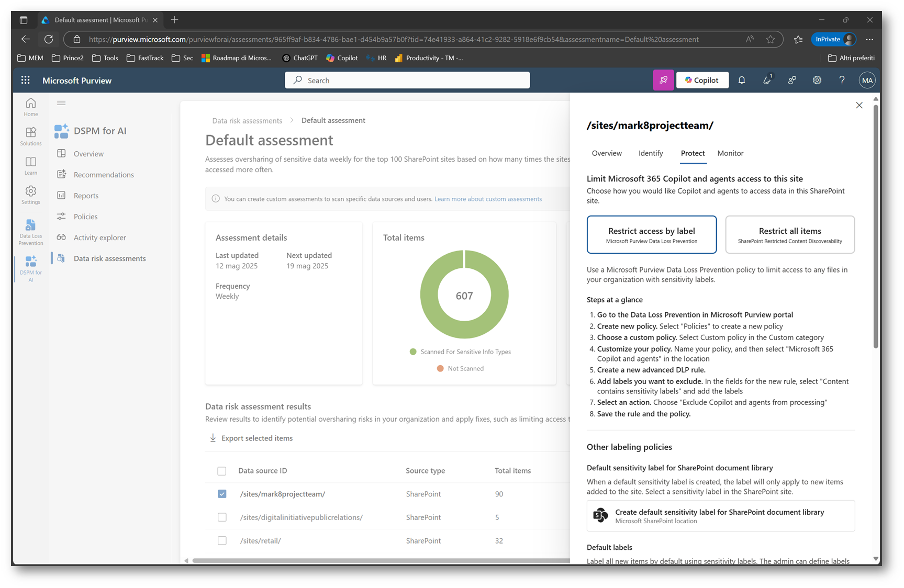This screenshot has height=588, width=904.
Task: Go to Home in left rail
Action: [x=31, y=107]
